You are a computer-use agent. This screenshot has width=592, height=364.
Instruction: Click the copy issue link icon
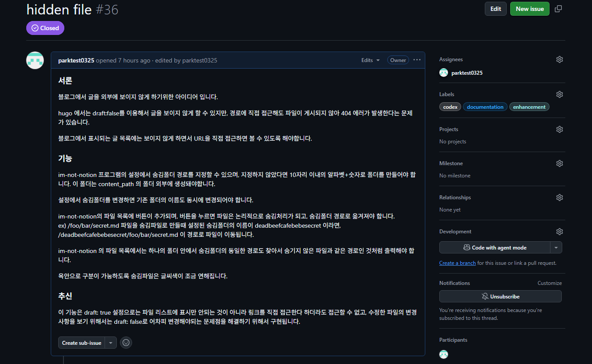[x=558, y=9]
